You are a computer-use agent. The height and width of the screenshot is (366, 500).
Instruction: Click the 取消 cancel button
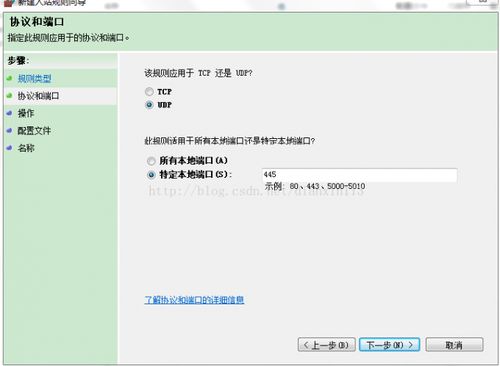tap(454, 345)
